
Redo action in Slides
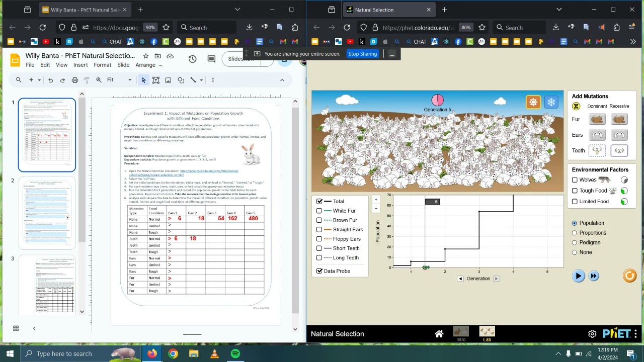point(62,80)
